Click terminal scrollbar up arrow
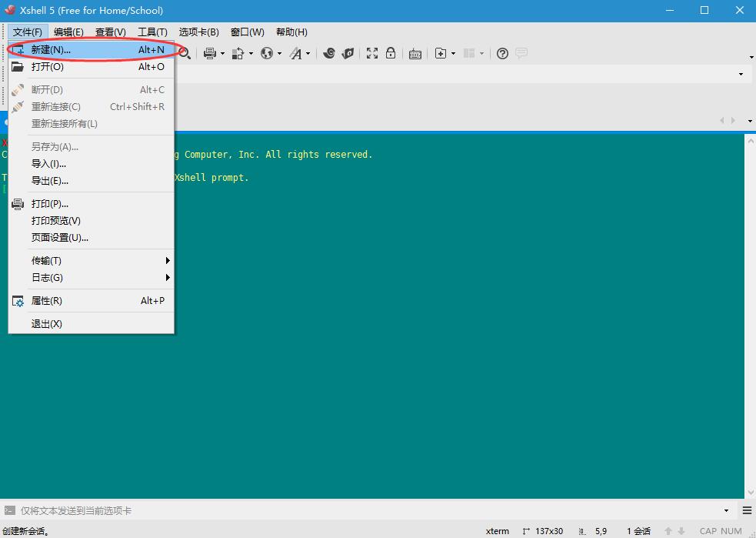 (x=750, y=141)
